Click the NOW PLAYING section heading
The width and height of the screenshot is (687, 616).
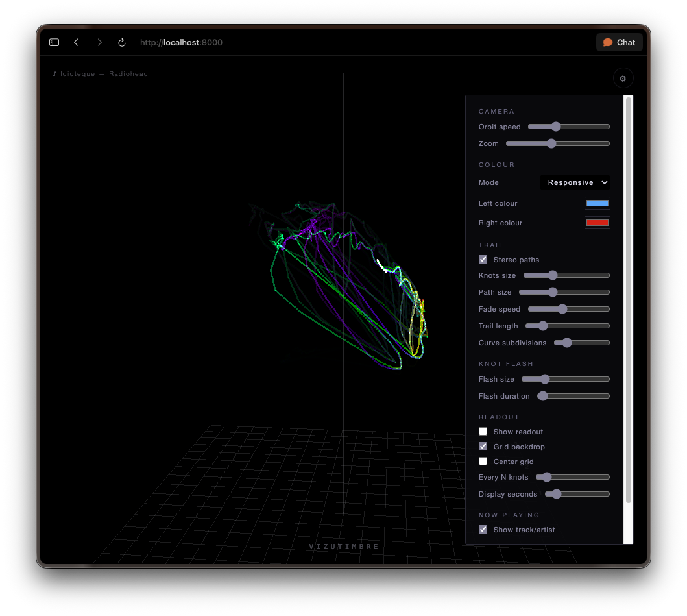click(x=509, y=515)
